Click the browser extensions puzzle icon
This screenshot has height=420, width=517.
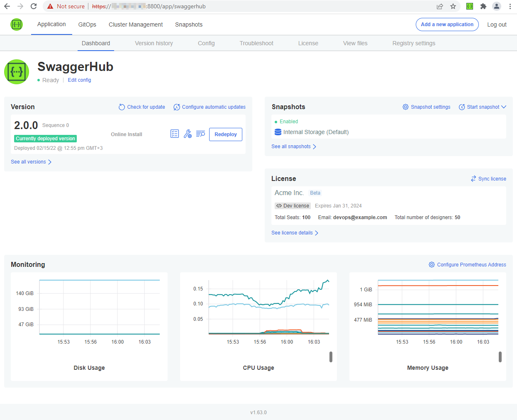[x=483, y=6]
